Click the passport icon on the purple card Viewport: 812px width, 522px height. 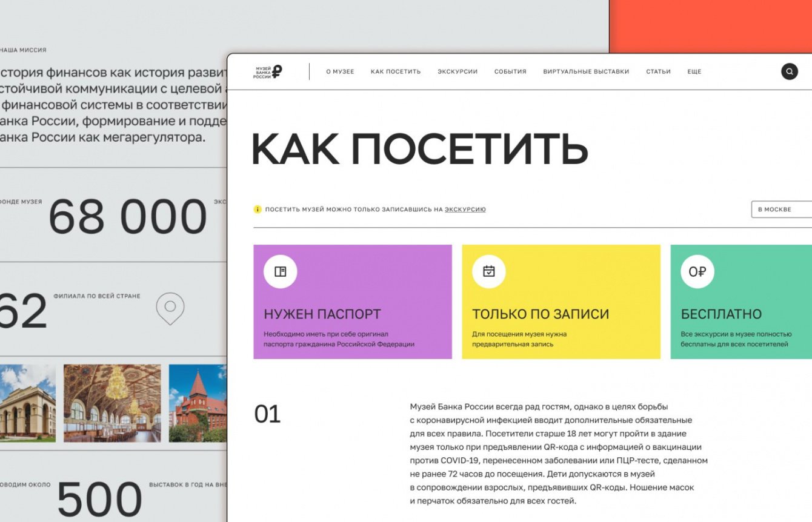tap(281, 271)
